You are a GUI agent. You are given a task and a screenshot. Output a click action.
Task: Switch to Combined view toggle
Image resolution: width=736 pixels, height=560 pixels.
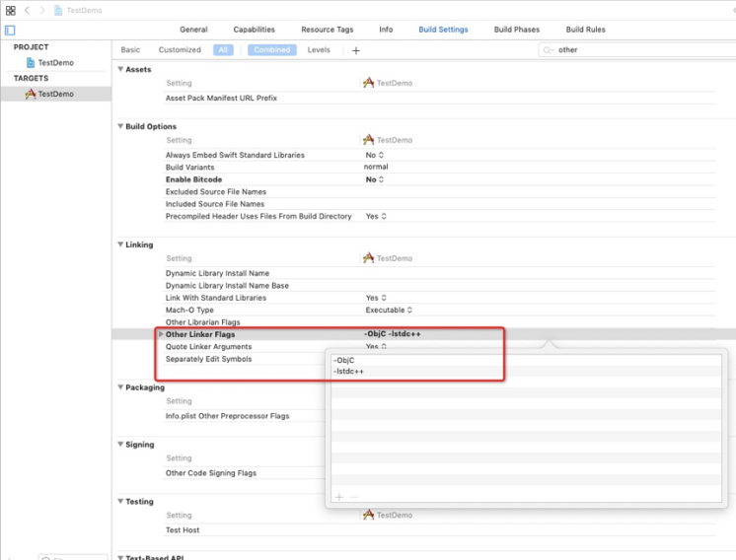(271, 50)
